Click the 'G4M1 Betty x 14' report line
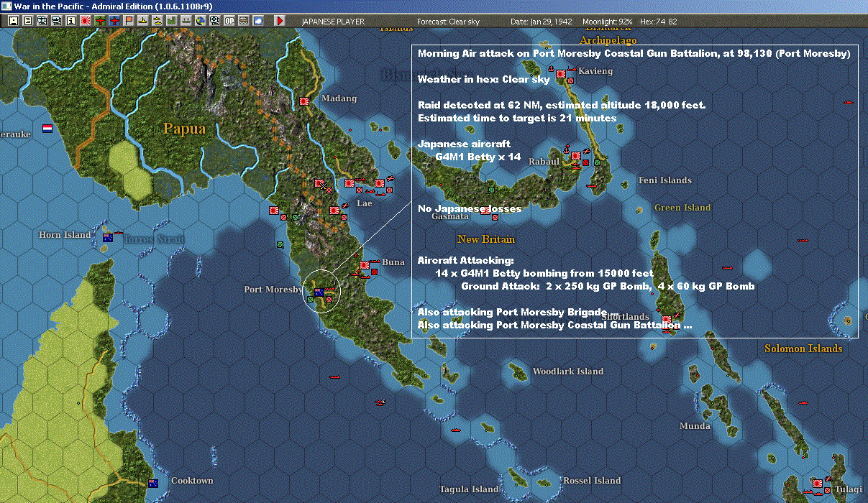 point(478,157)
